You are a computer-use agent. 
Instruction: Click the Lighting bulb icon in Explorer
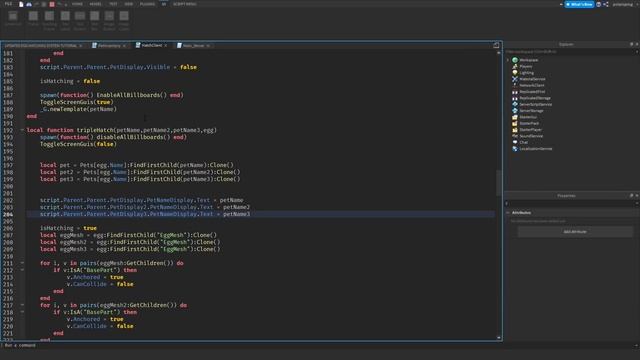pyautogui.click(x=515, y=73)
